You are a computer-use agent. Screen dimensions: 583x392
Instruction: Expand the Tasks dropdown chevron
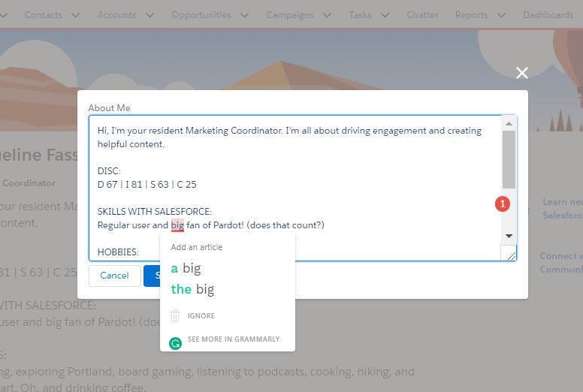[385, 15]
